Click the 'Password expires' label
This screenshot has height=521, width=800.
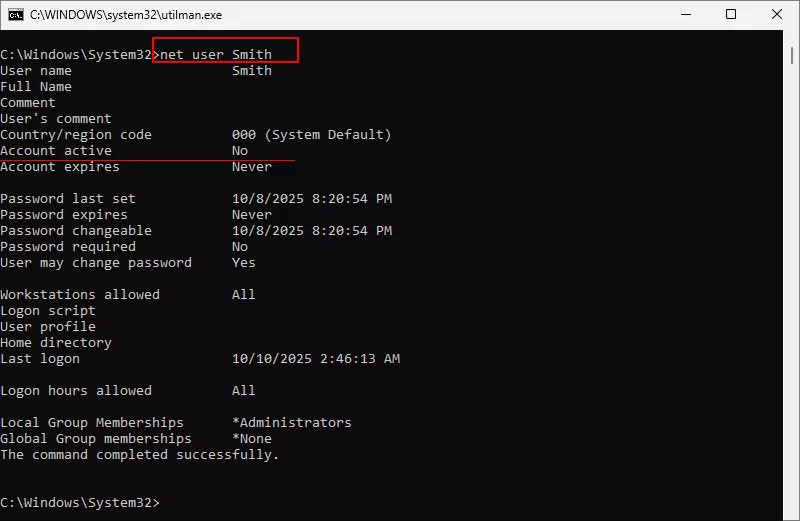64,215
